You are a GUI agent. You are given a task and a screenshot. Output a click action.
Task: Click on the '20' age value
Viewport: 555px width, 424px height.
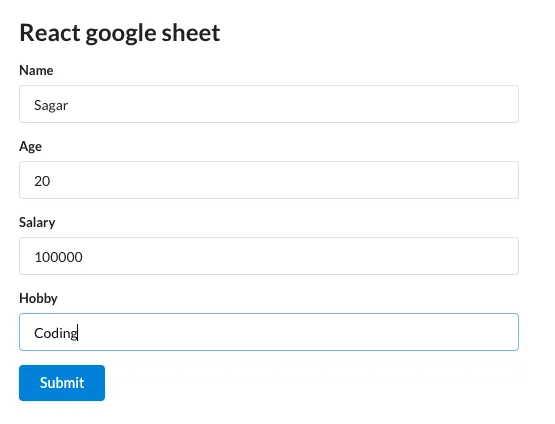point(42,181)
